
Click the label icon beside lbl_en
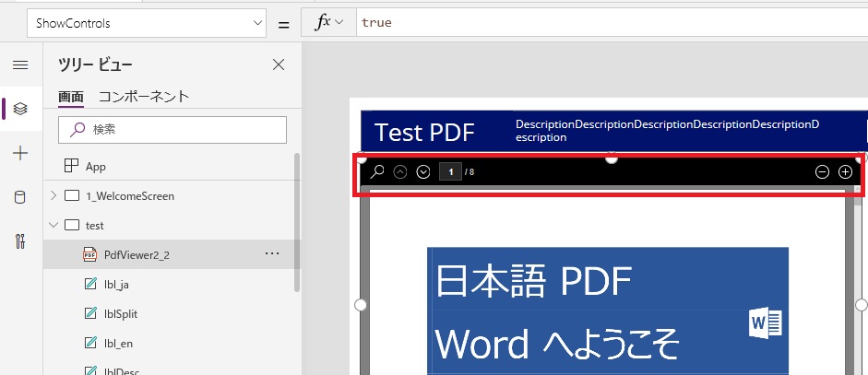89,343
